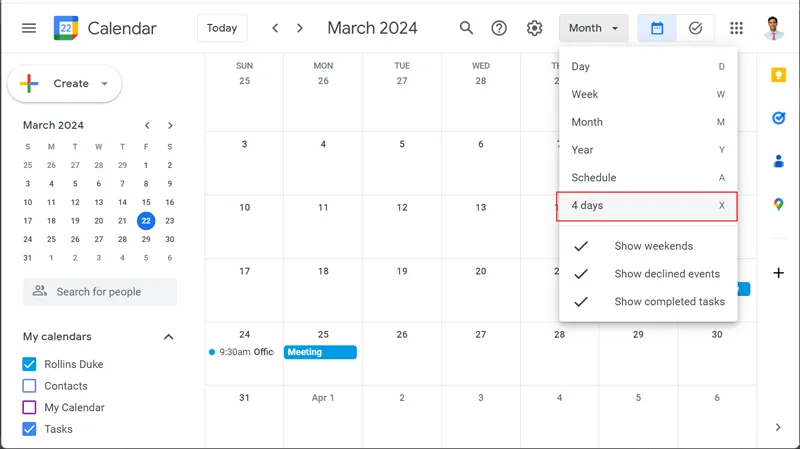Image resolution: width=800 pixels, height=449 pixels.
Task: Open the Settings gear menu
Action: (534, 28)
